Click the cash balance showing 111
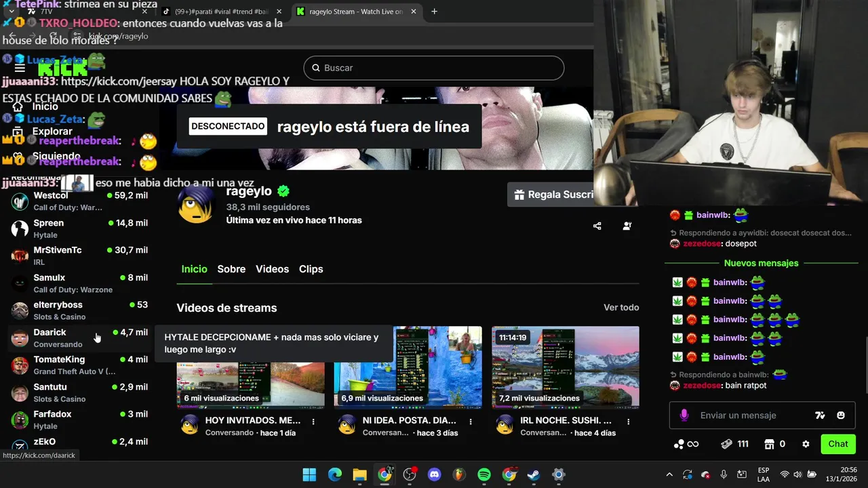The image size is (868, 488). [734, 444]
